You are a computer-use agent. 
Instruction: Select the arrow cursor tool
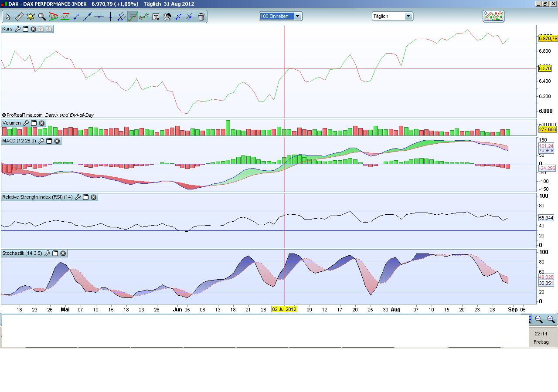(8, 17)
